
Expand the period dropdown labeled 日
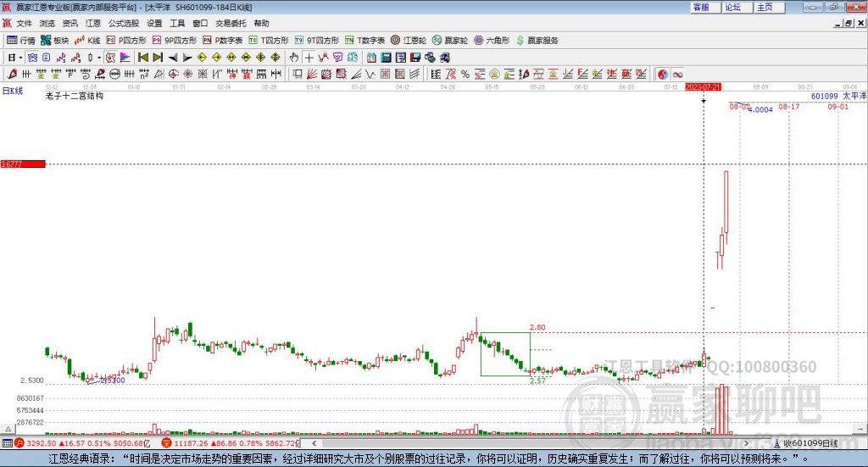pos(13,57)
